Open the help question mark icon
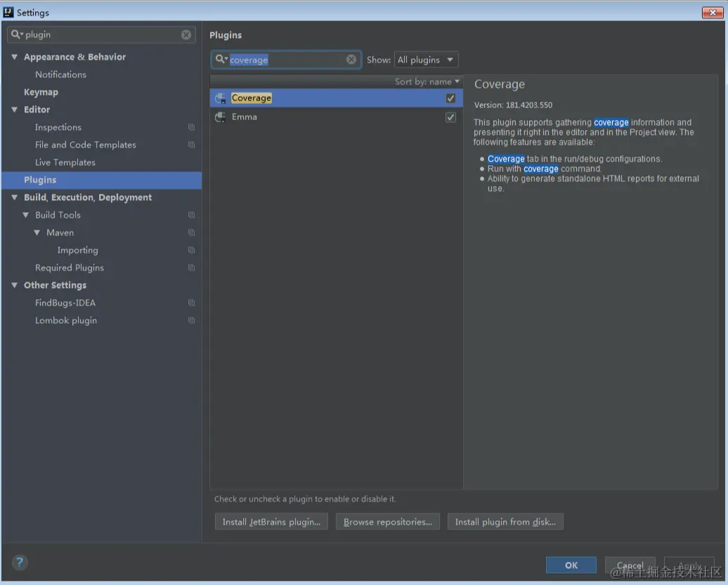 pos(20,563)
